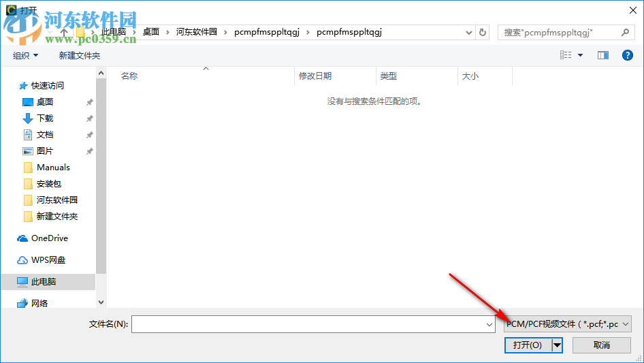Unpin 桌面 using its pin icon

point(89,102)
